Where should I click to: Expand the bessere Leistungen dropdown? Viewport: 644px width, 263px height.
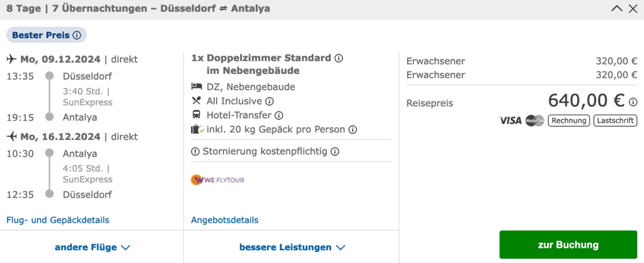tap(292, 247)
